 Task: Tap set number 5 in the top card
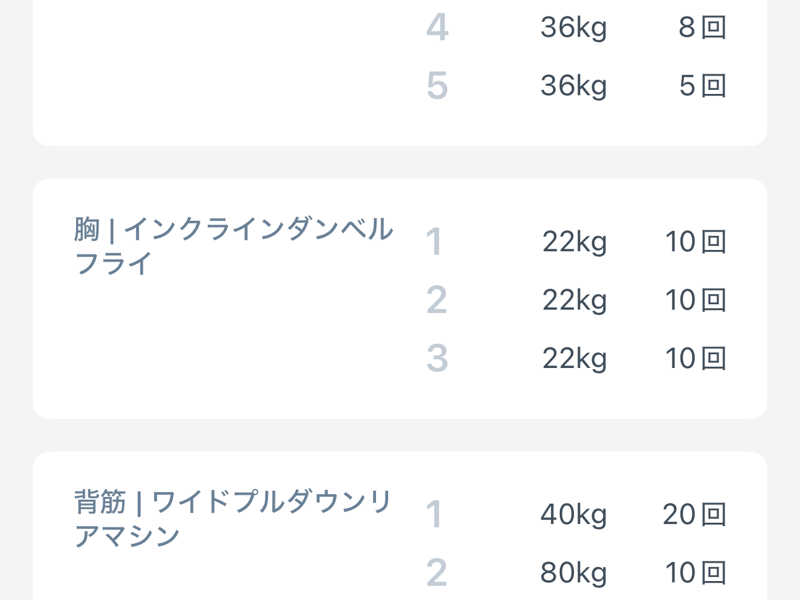(437, 86)
